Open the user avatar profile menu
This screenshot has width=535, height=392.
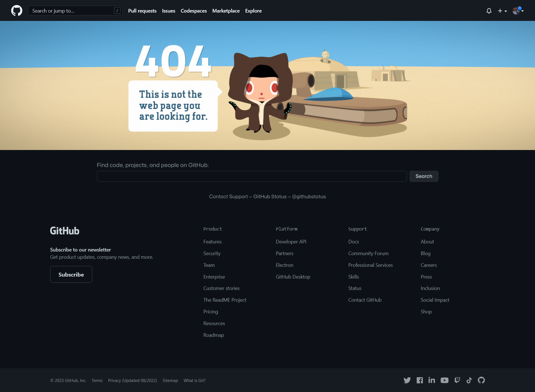(518, 11)
